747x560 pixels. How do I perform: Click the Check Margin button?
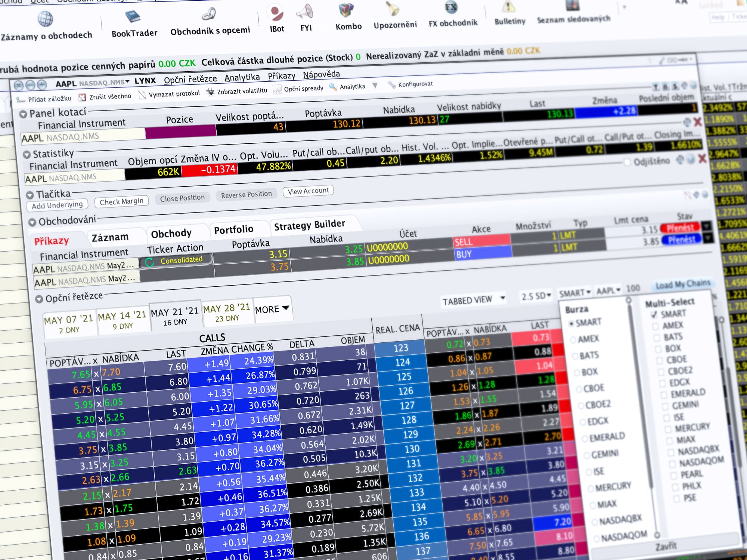click(121, 202)
